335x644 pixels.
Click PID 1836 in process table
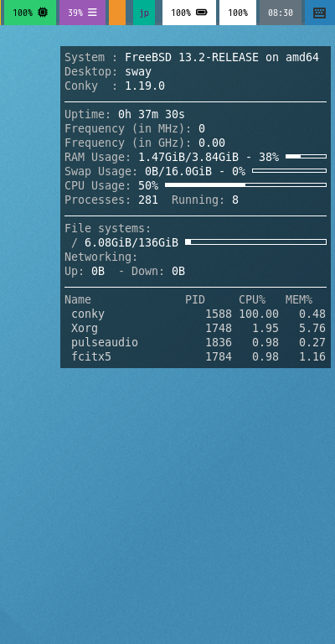[219, 342]
